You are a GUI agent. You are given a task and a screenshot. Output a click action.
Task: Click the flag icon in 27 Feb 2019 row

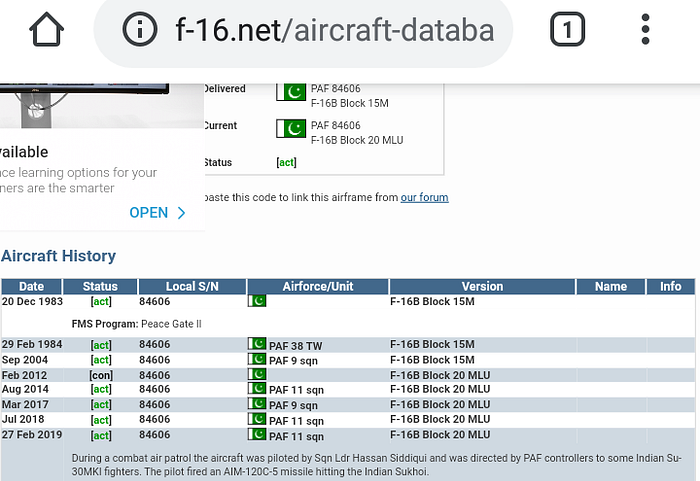pos(257,434)
